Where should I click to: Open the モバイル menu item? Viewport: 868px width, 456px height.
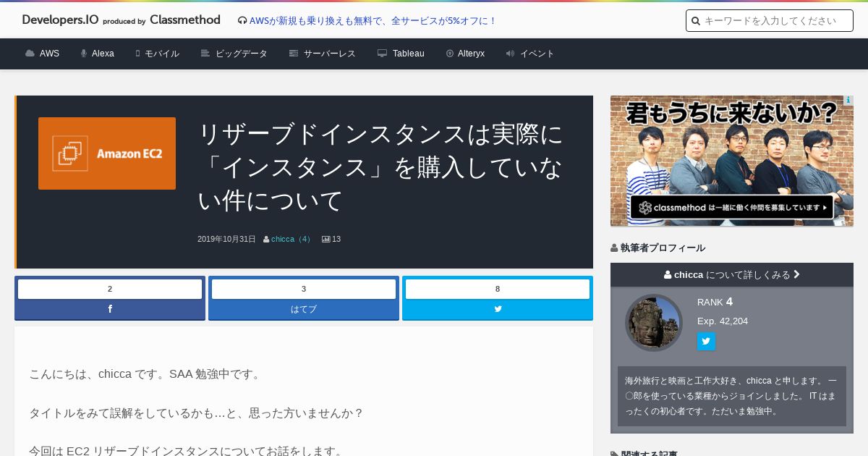[157, 54]
